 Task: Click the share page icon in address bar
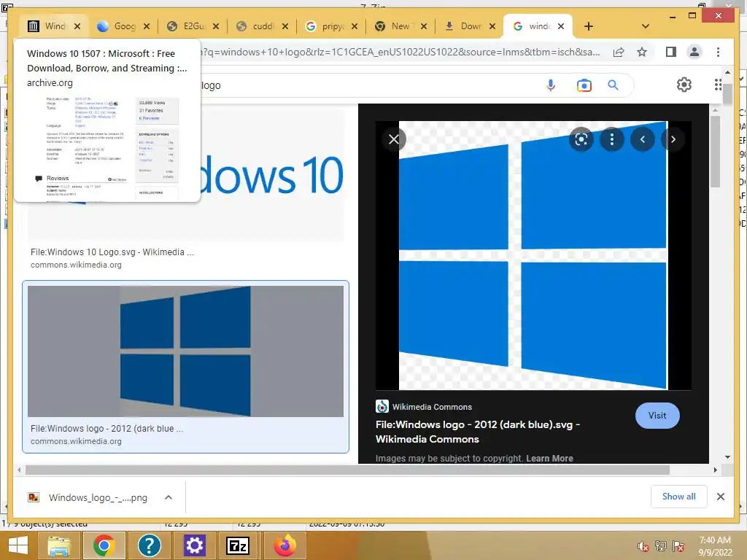pos(619,52)
